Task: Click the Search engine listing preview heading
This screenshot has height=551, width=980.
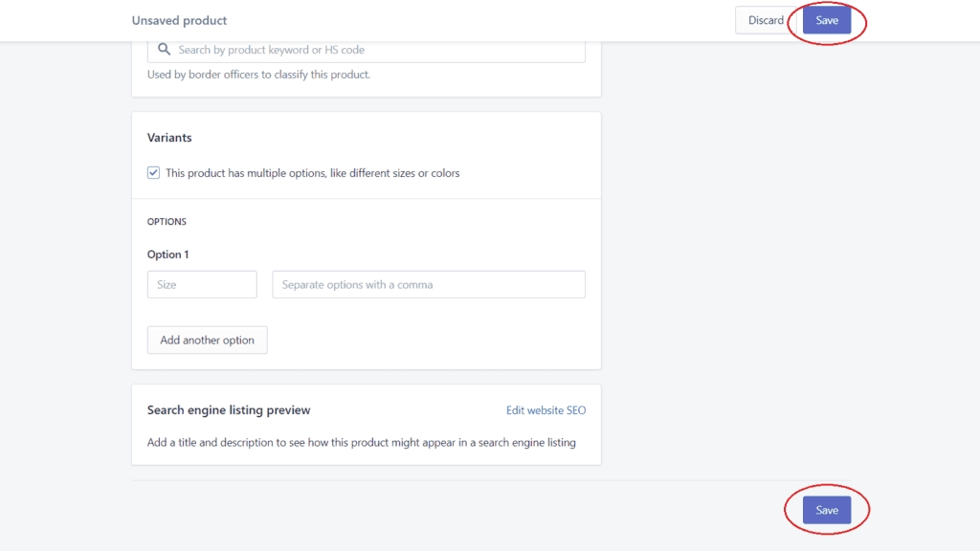Action: (229, 409)
